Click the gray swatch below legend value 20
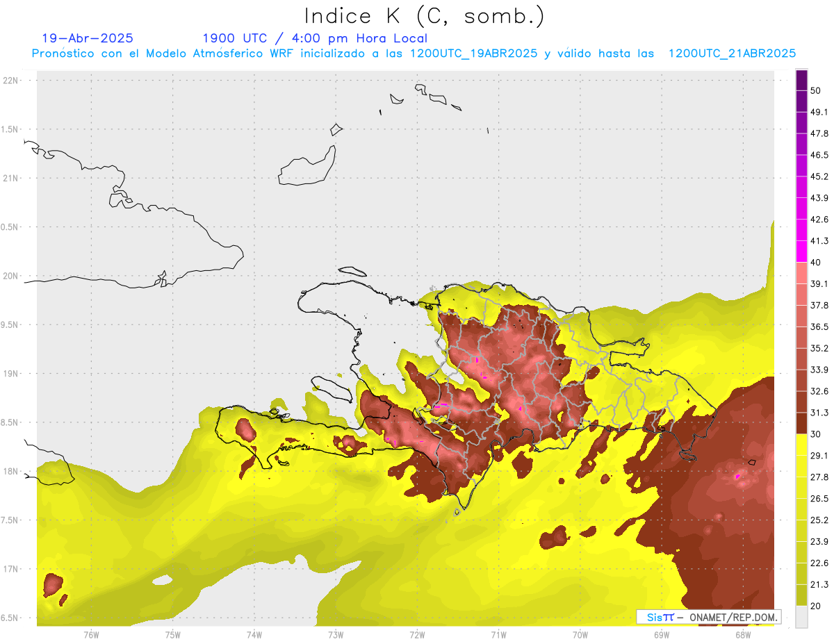Viewport: 834px width, 644px height. pos(801,617)
